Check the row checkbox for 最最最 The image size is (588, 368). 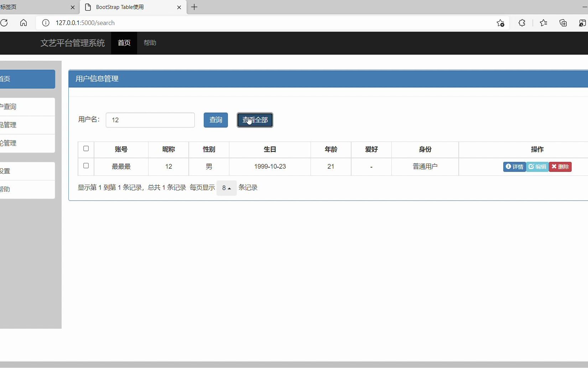[x=86, y=166]
